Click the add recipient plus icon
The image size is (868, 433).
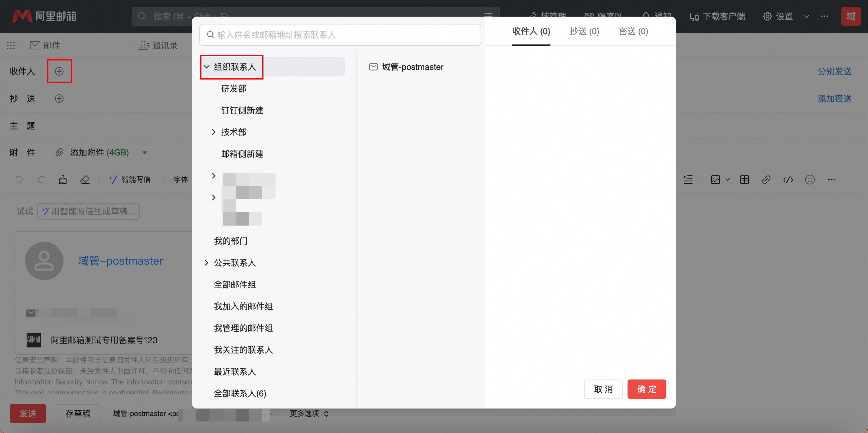(x=59, y=71)
